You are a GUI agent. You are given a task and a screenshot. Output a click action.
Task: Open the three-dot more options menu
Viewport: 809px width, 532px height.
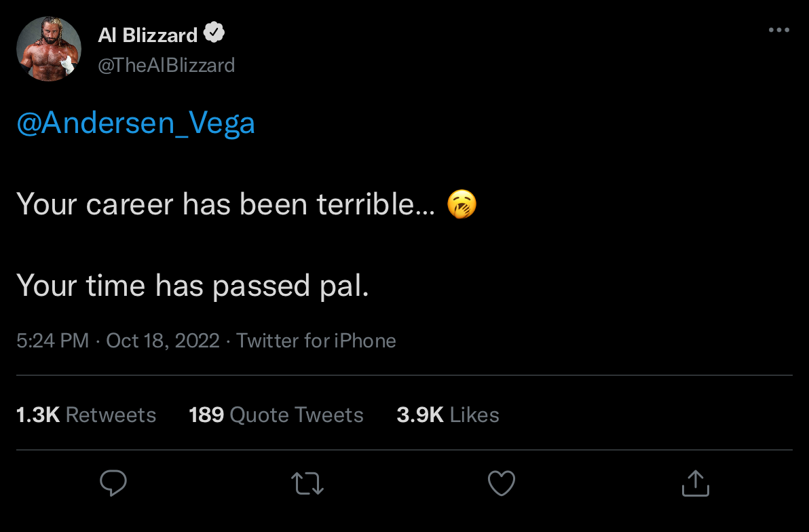[x=778, y=31]
